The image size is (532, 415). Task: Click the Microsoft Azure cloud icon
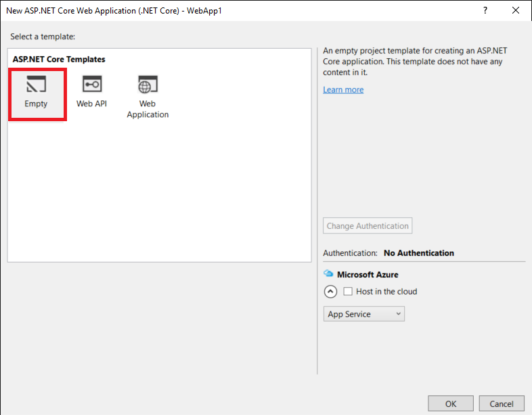click(329, 274)
